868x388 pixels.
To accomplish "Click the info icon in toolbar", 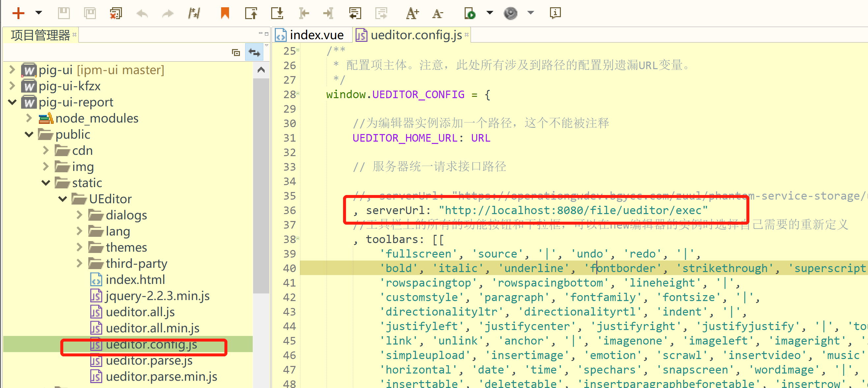I will point(555,14).
